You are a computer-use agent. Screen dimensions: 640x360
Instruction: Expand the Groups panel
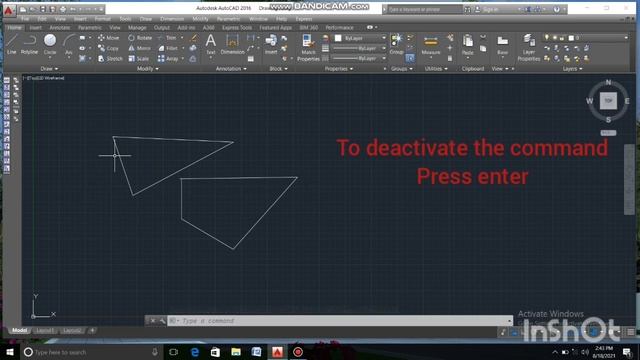click(402, 69)
